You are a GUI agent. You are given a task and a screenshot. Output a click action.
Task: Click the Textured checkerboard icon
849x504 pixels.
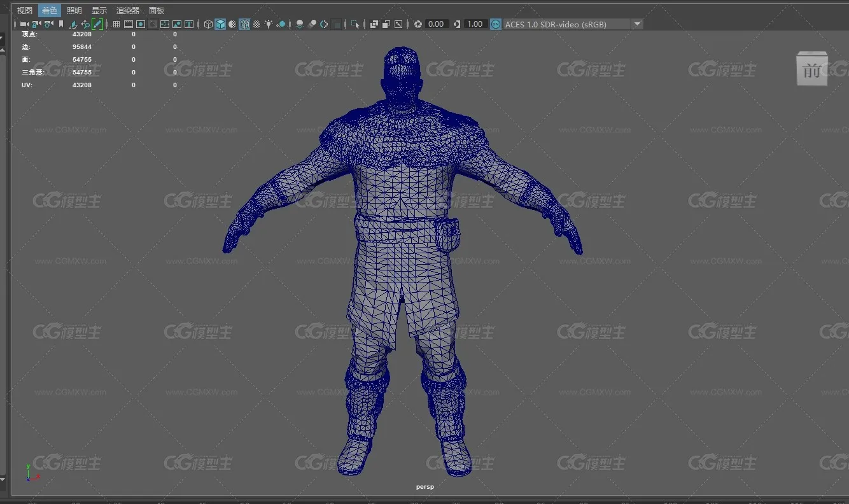tap(256, 24)
